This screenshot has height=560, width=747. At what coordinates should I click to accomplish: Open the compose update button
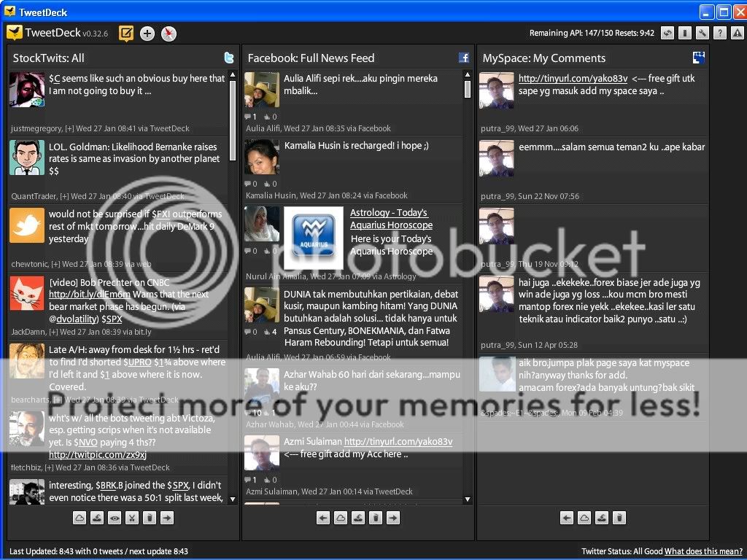[x=126, y=34]
